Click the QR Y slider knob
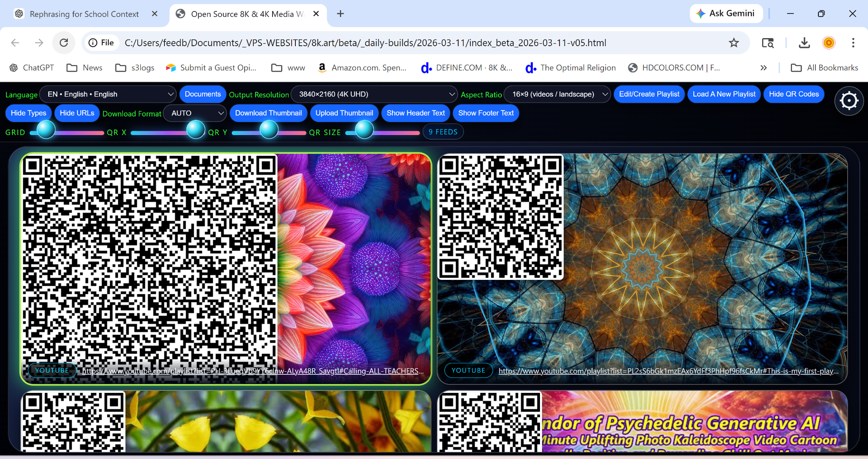Viewport: 868px width, 459px height. pos(269,130)
